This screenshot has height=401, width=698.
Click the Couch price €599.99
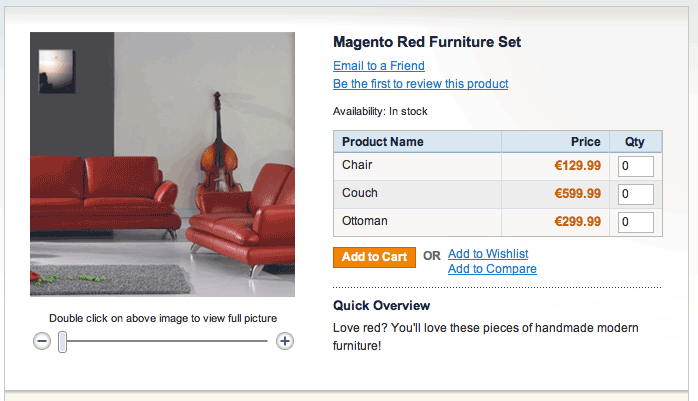click(577, 194)
